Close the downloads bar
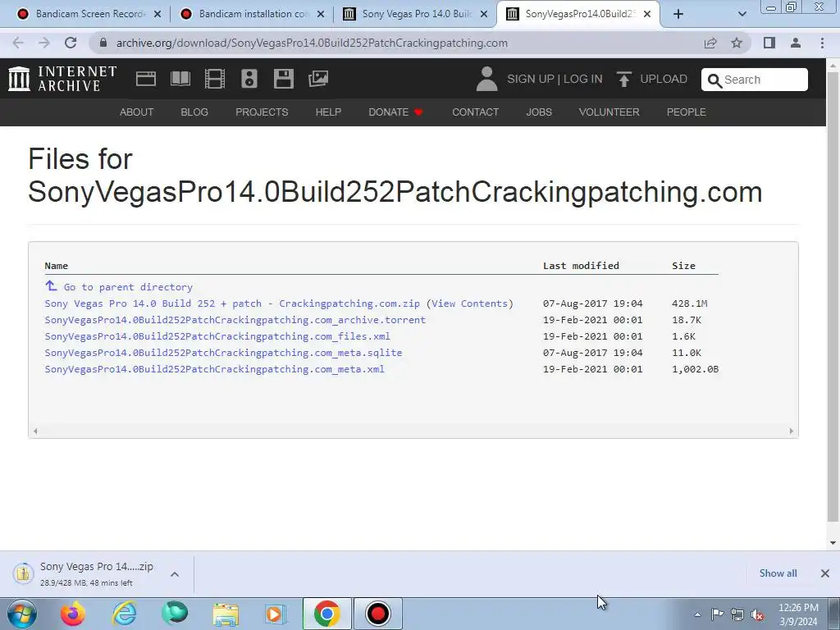This screenshot has width=840, height=630. point(825,573)
